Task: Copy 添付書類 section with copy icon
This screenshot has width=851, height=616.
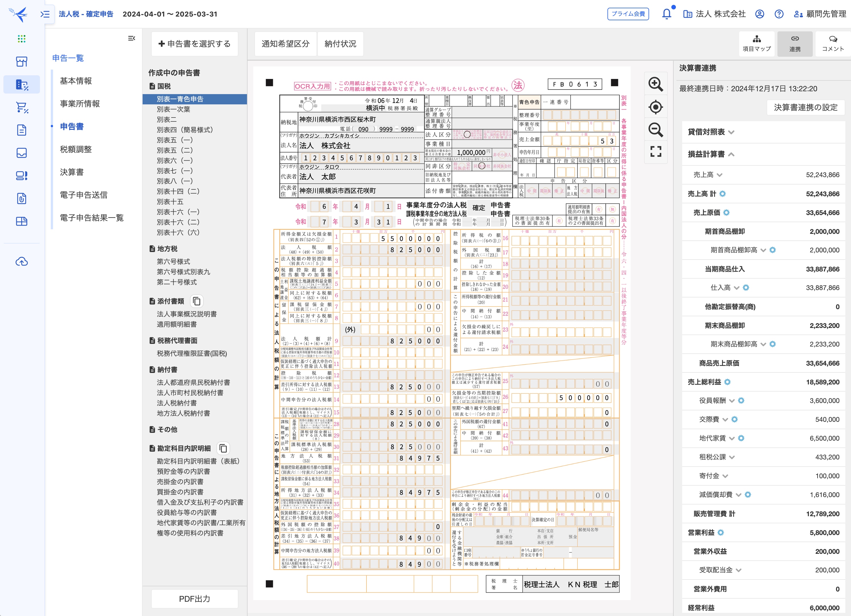Action: (x=196, y=301)
